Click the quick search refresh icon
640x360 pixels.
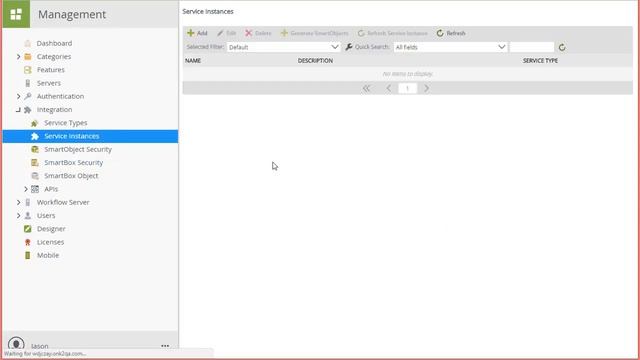(x=562, y=47)
